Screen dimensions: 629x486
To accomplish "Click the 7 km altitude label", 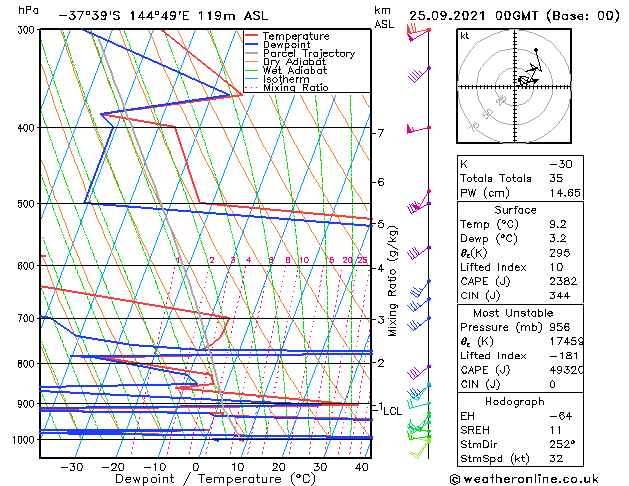I will pos(381,133).
